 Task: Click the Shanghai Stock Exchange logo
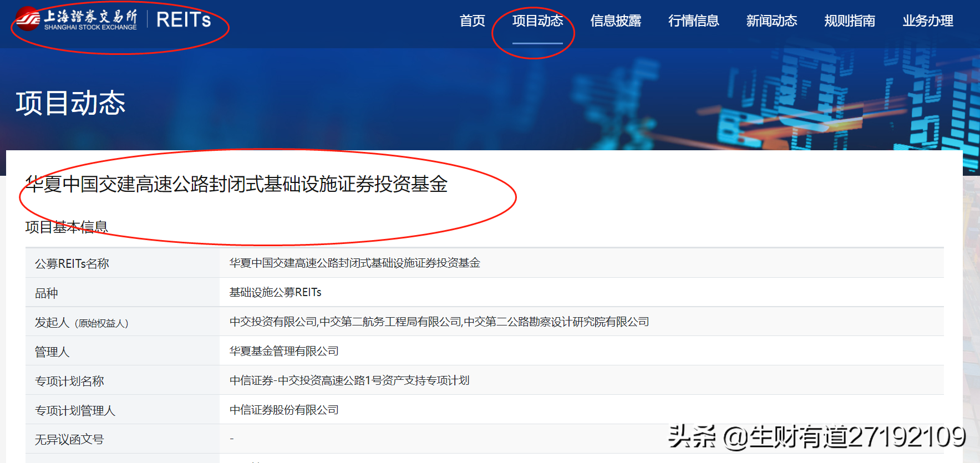[76, 20]
